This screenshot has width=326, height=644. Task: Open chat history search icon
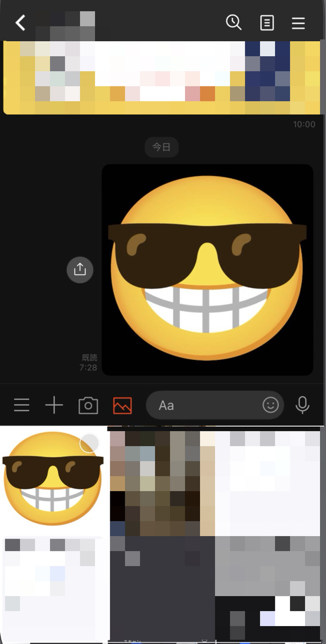pyautogui.click(x=233, y=22)
